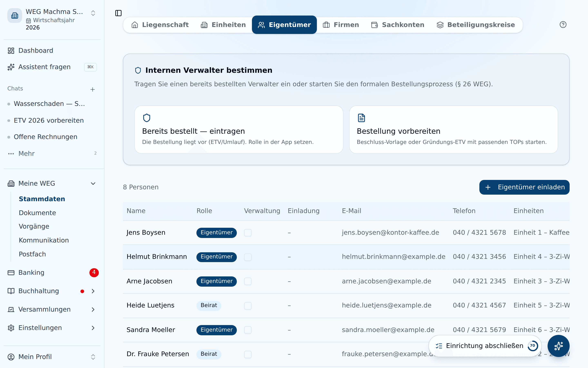The width and height of the screenshot is (588, 368).
Task: Expand the Versammlungen section chevron
Action: coord(93,309)
